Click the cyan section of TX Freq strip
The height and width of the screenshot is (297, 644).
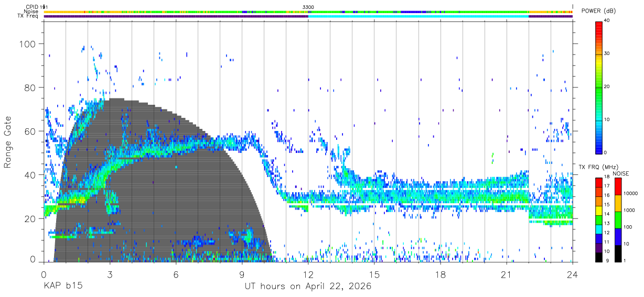418,16
